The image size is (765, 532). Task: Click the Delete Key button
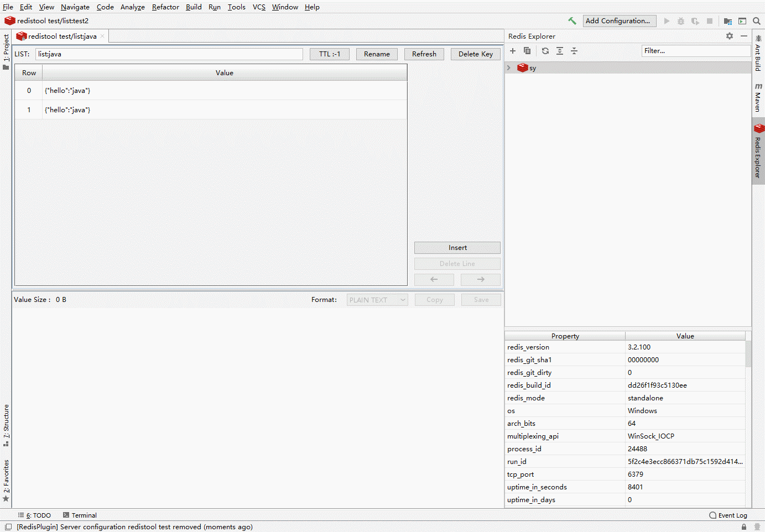tap(476, 54)
